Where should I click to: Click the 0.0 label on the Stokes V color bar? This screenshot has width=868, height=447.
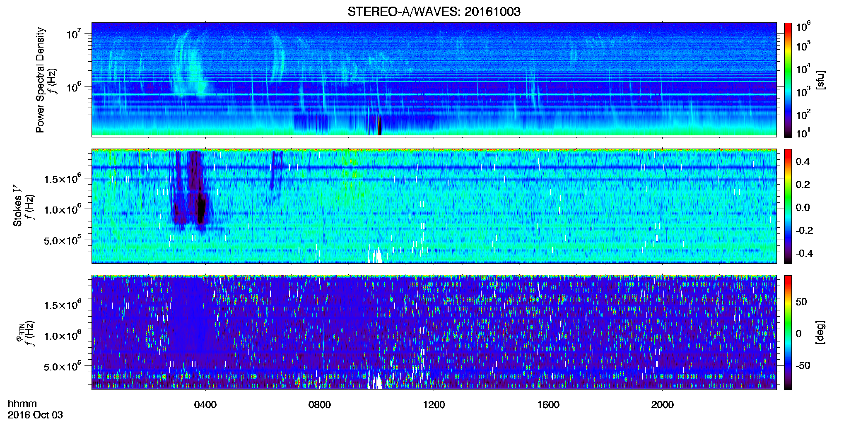click(x=803, y=207)
